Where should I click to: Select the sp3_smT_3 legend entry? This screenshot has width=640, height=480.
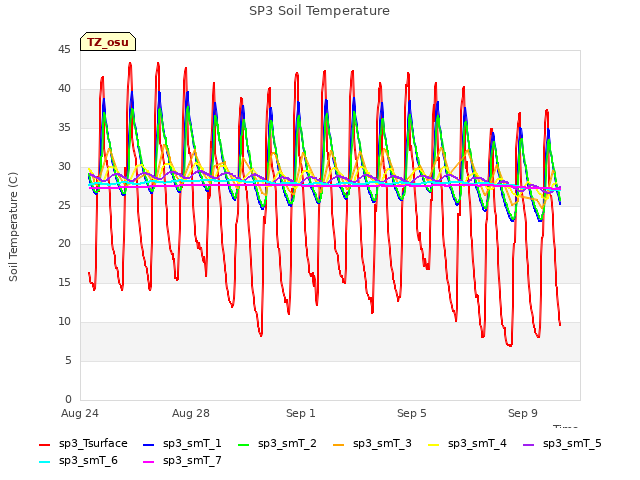pos(372,444)
